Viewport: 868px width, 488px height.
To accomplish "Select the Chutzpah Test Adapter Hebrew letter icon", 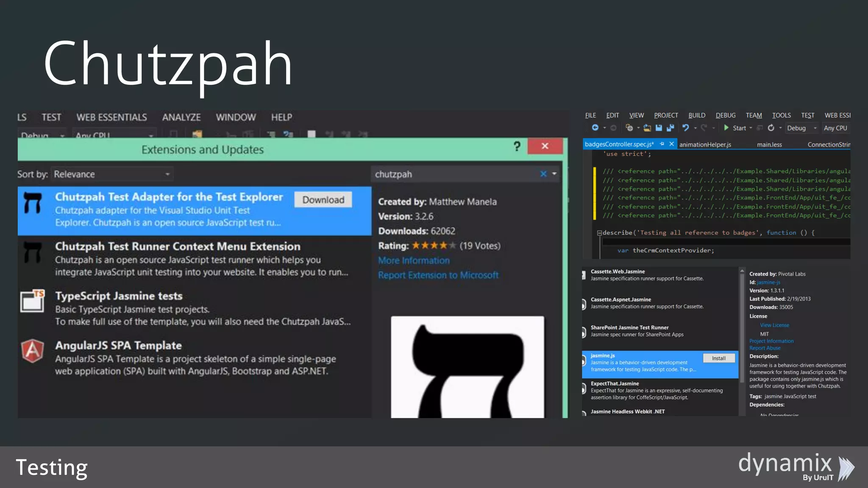I will point(33,202).
